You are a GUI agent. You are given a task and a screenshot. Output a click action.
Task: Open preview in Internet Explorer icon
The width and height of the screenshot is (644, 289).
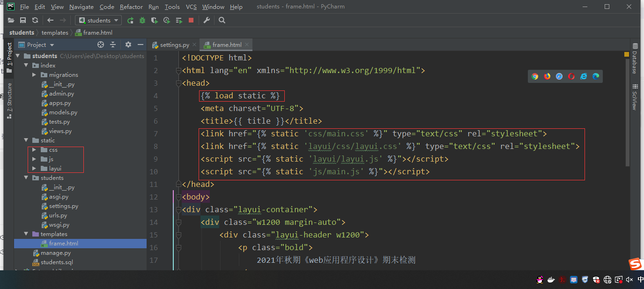584,76
